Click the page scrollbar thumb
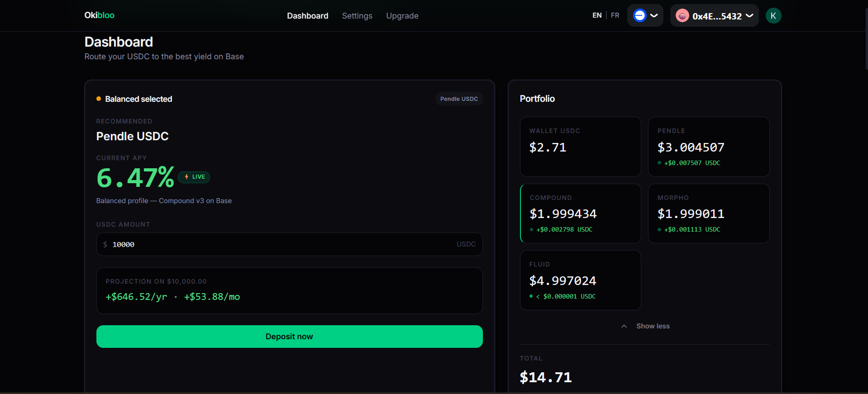 866,38
